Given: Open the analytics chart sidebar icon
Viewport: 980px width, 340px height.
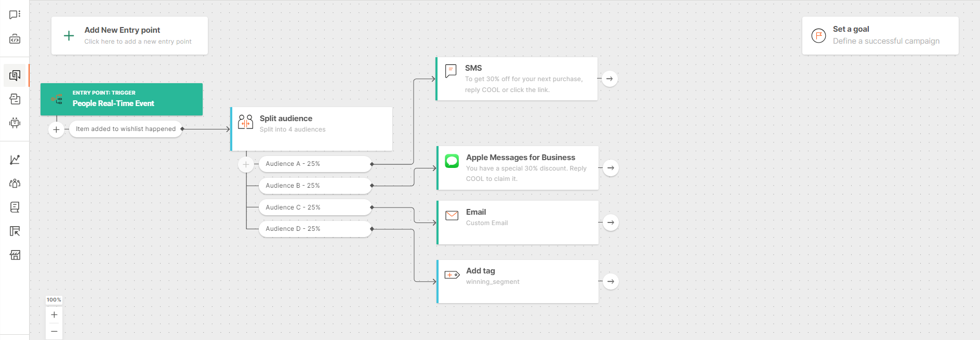Looking at the screenshot, I should pyautogui.click(x=15, y=160).
